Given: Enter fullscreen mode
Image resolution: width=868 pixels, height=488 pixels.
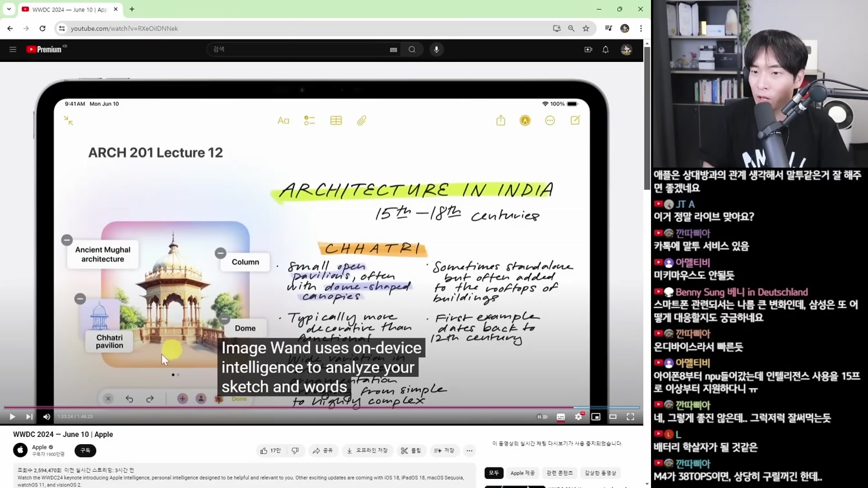Looking at the screenshot, I should click(630, 417).
